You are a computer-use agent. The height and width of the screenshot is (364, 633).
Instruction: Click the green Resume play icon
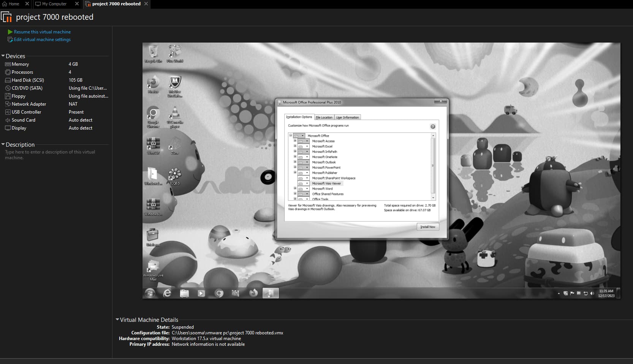click(x=10, y=32)
